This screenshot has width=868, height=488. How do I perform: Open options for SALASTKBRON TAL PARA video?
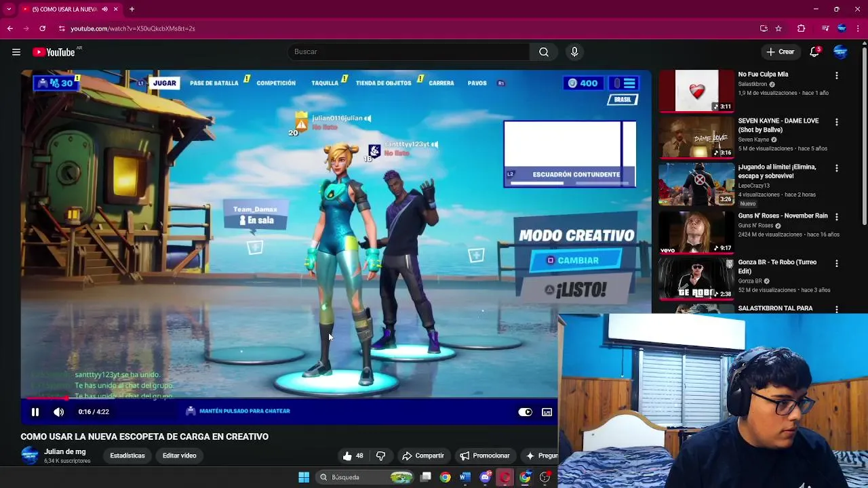coord(837,309)
